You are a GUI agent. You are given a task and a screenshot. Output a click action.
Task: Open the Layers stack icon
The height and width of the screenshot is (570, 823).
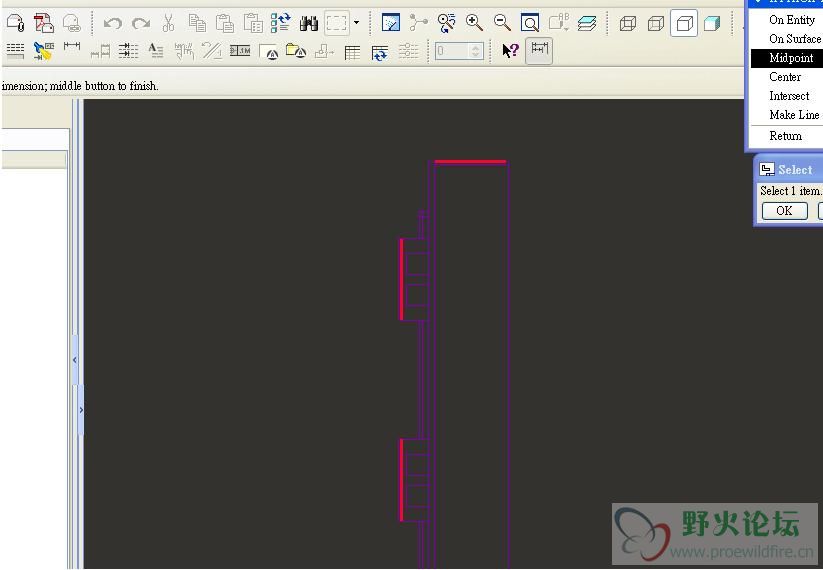587,23
